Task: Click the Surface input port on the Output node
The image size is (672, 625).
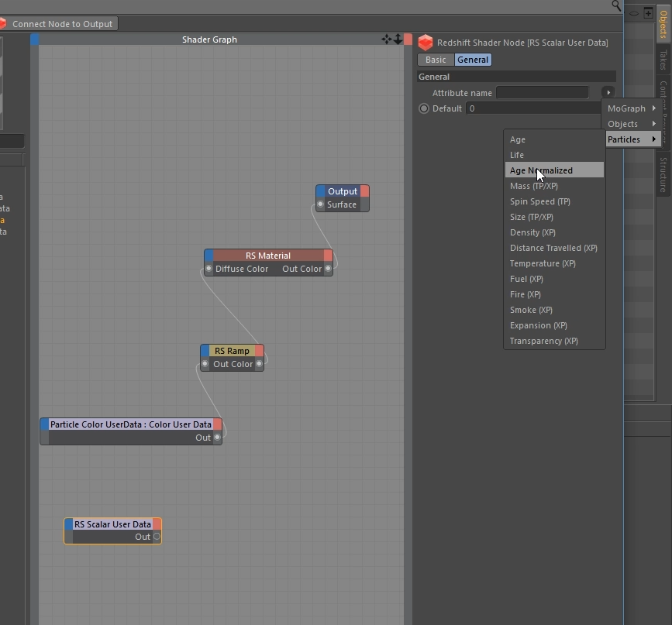Action: pyautogui.click(x=320, y=204)
